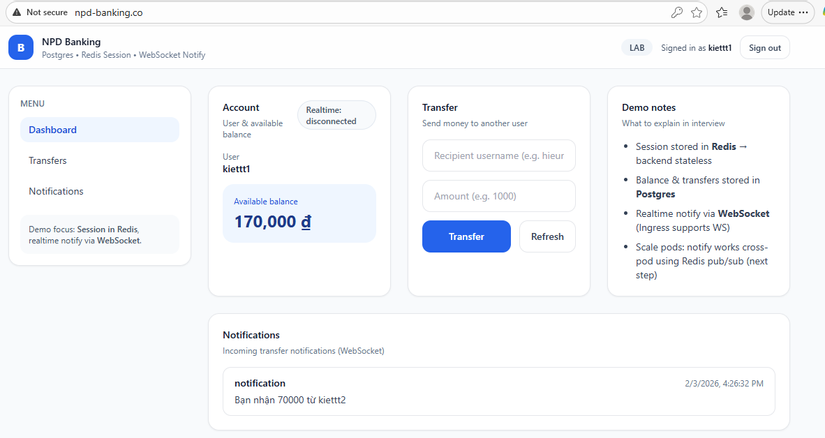Open the favorites list icon
Image resolution: width=825 pixels, height=438 pixels.
[x=721, y=13]
